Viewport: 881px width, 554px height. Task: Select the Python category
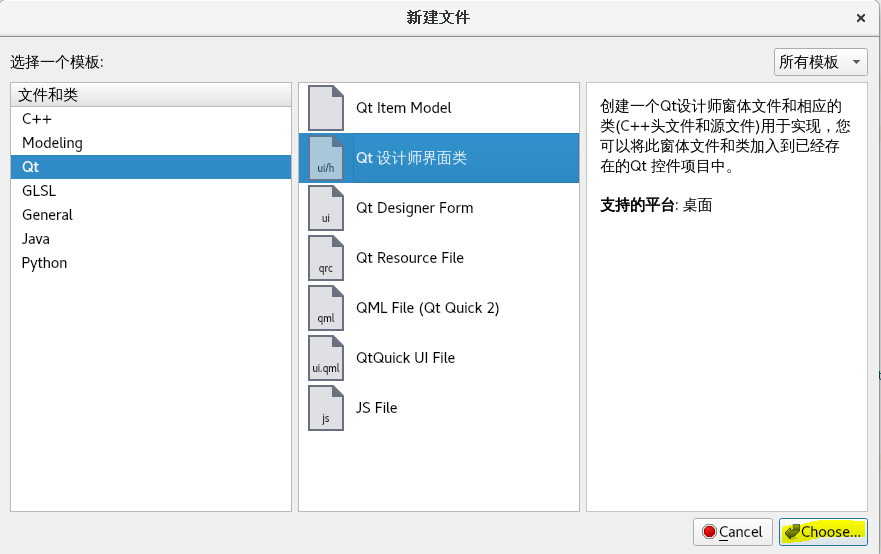point(151,263)
